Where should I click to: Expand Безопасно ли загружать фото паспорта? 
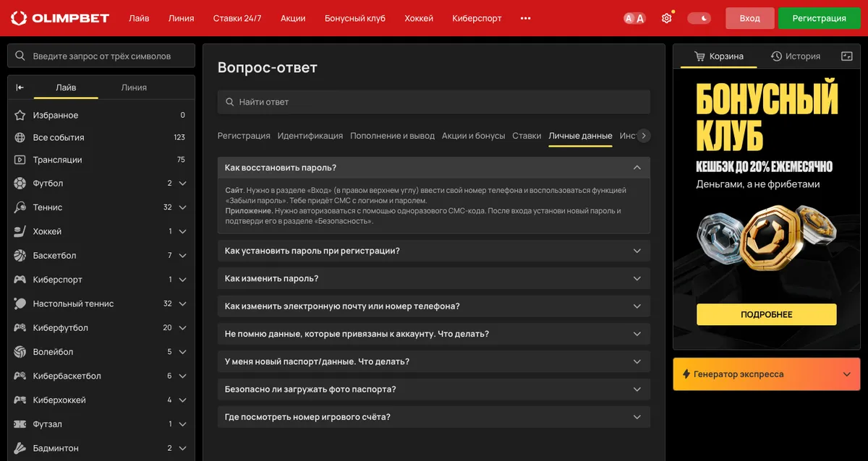pyautogui.click(x=434, y=389)
